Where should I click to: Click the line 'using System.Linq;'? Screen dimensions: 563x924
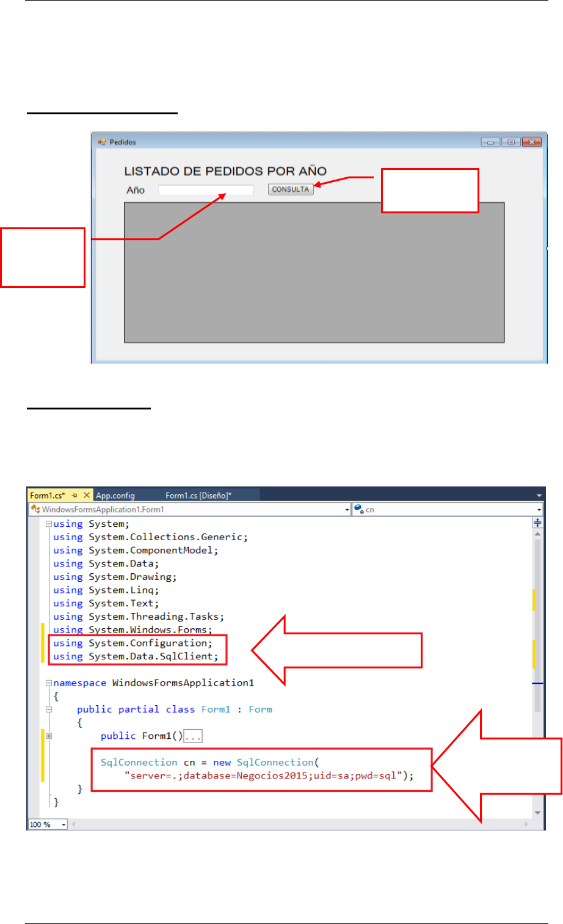pyautogui.click(x=106, y=590)
